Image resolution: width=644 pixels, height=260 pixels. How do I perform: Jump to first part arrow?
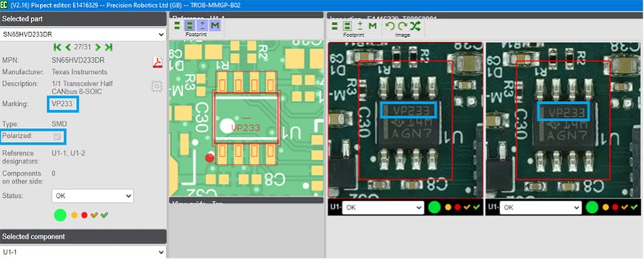(57, 48)
